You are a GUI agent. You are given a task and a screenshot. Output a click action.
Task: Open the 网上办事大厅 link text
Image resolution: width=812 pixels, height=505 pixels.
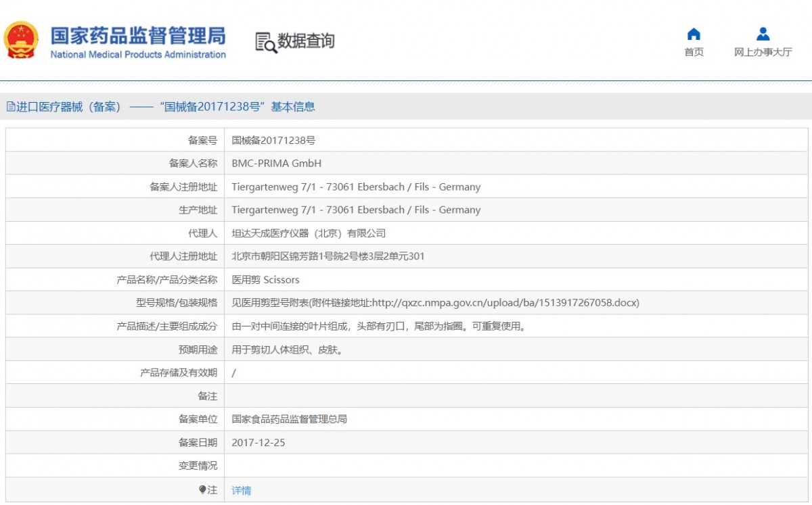click(x=763, y=52)
